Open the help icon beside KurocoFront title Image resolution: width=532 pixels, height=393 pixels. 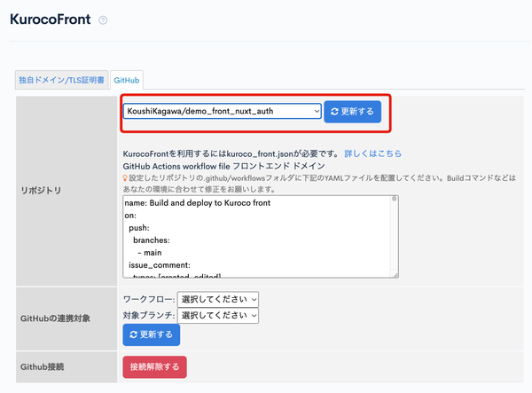tap(103, 20)
